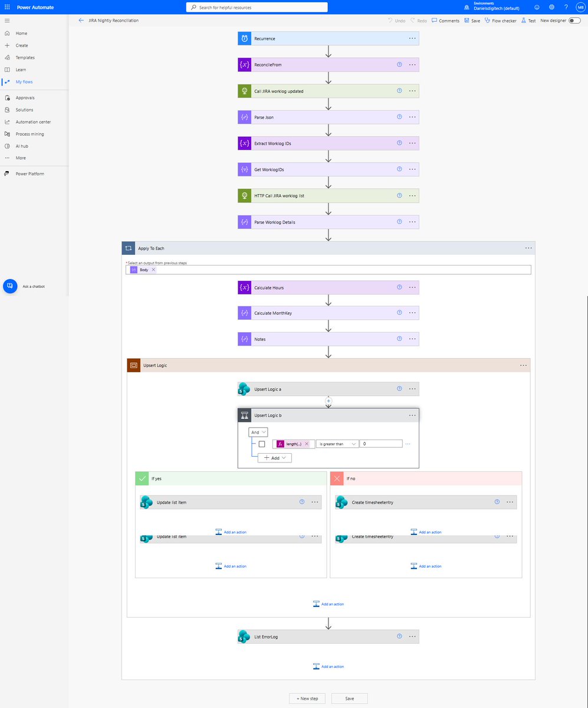
Task: Show help for List ErrorLog step
Action: click(x=399, y=637)
